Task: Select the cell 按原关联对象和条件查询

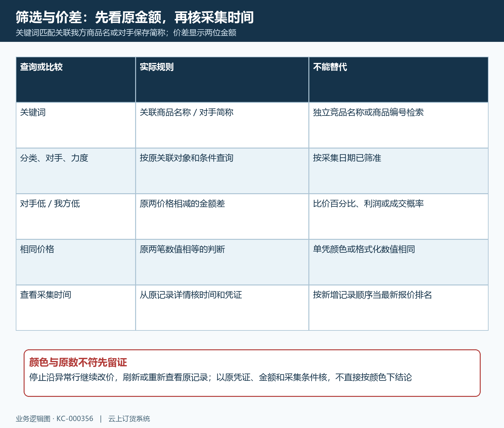Action: point(222,171)
